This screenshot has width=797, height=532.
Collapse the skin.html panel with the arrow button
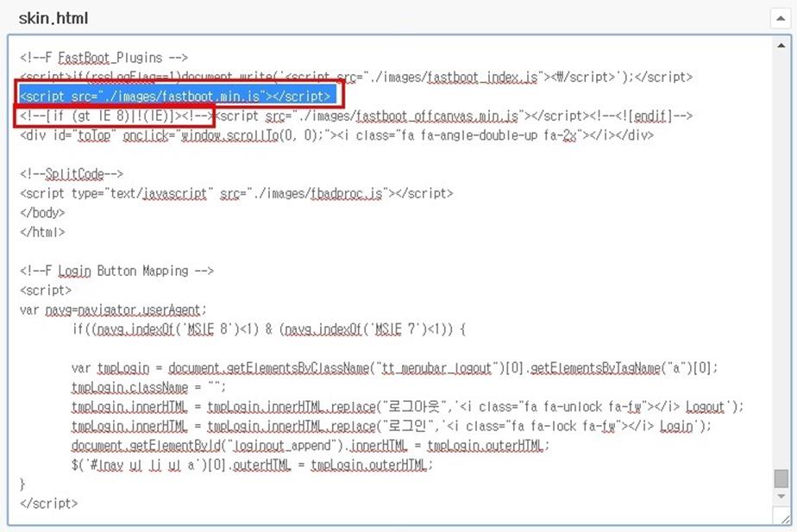(781, 19)
